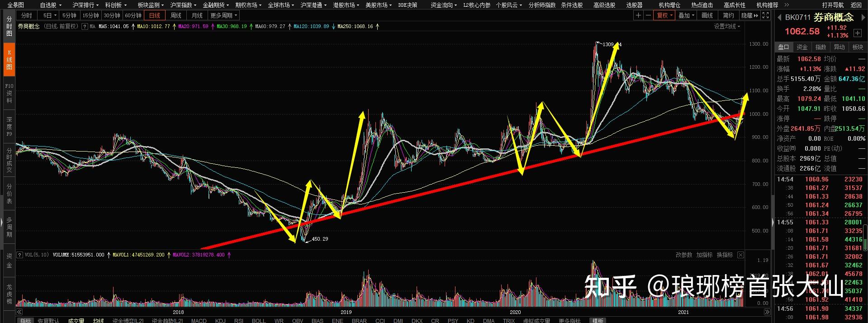
Task: Open 龙虎榜 sidebar panel
Action: click(9, 293)
